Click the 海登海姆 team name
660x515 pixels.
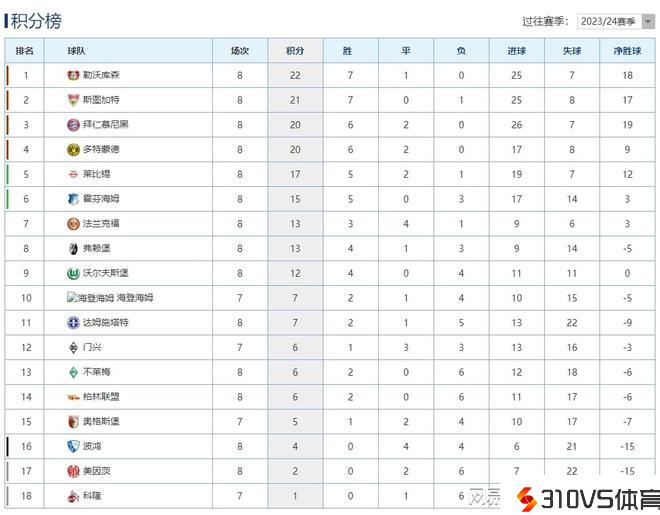(134, 298)
